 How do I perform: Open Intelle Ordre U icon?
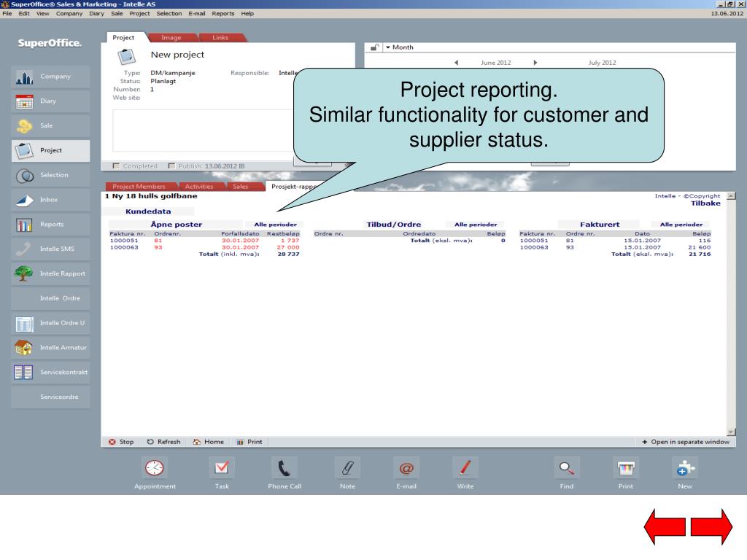pos(24,323)
